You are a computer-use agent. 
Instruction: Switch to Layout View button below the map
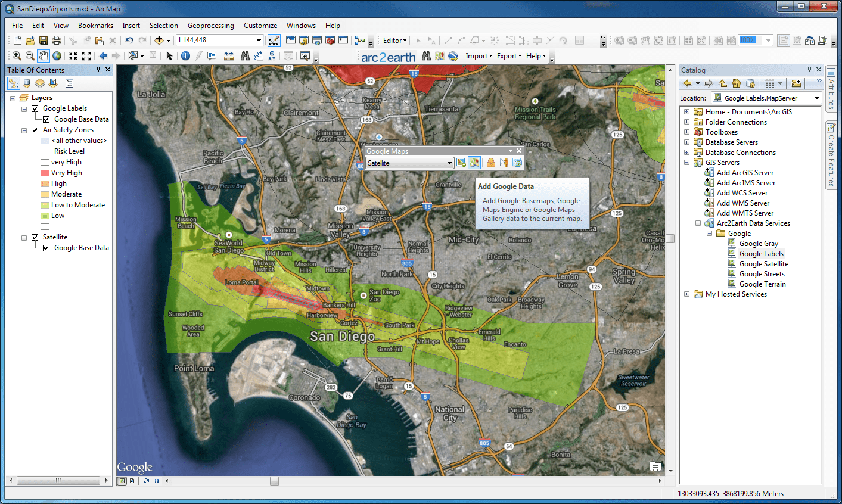[132, 481]
